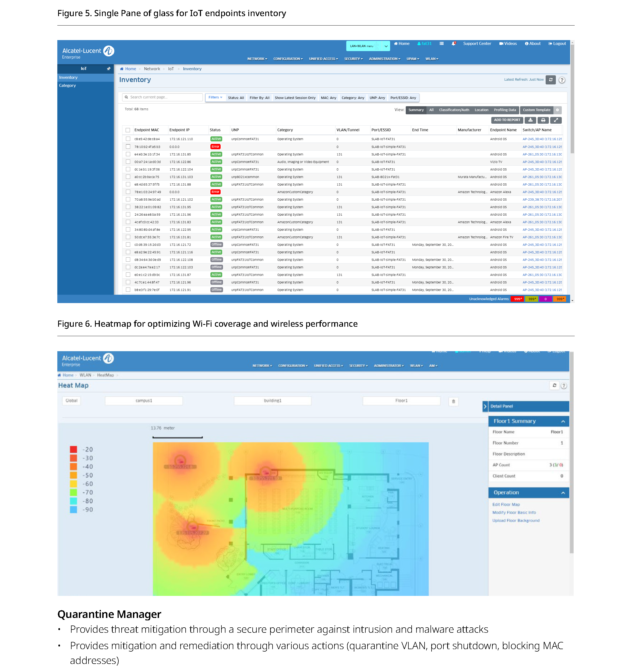Check the select-all header checkbox
Viewport: 632px width, 672px height.
(128, 130)
